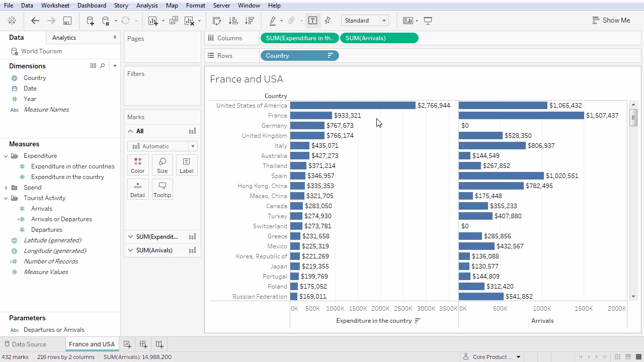Viewport: 644px width, 362px height.
Task: Click the Highlight pen toolbar icon
Action: tap(272, 21)
